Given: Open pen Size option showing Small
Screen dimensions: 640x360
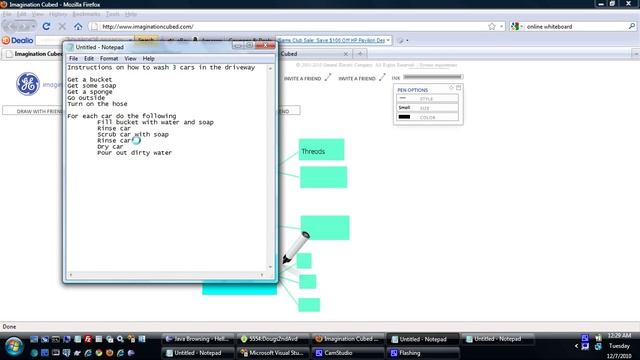Looking at the screenshot, I should 427,108.
